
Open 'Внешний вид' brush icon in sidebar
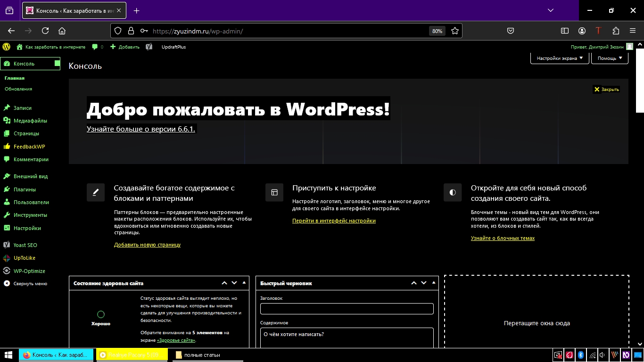click(x=7, y=176)
